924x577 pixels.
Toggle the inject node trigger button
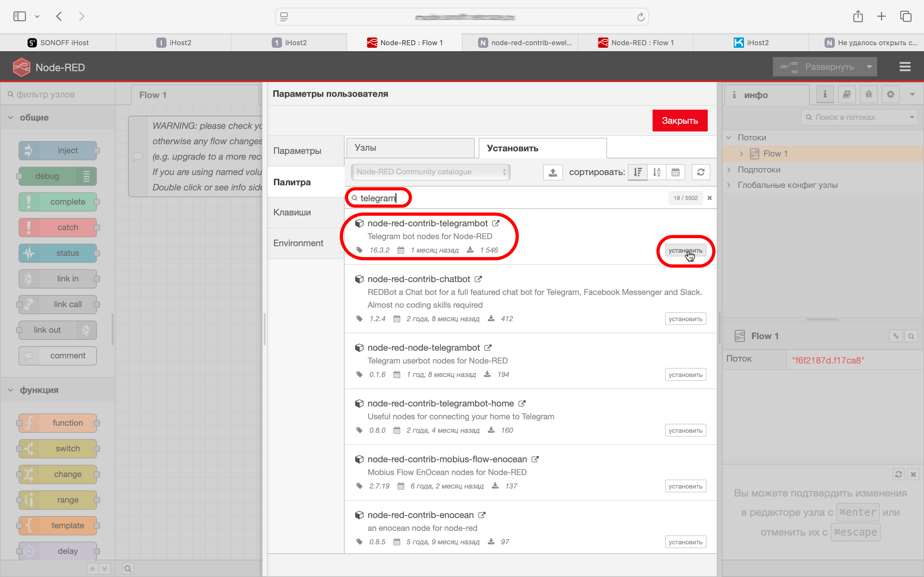28,150
